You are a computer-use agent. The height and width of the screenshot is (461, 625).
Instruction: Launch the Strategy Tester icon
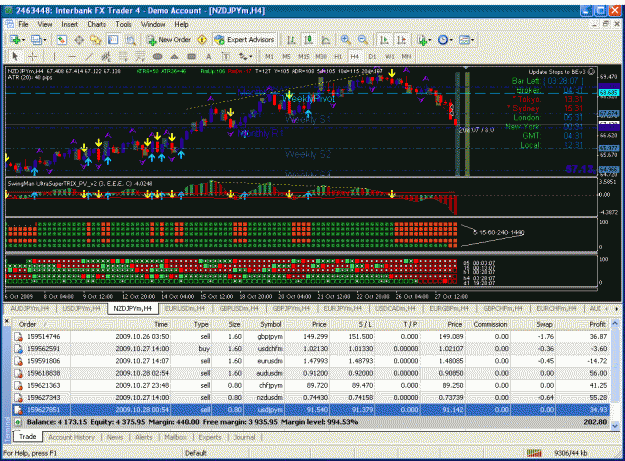(x=130, y=40)
